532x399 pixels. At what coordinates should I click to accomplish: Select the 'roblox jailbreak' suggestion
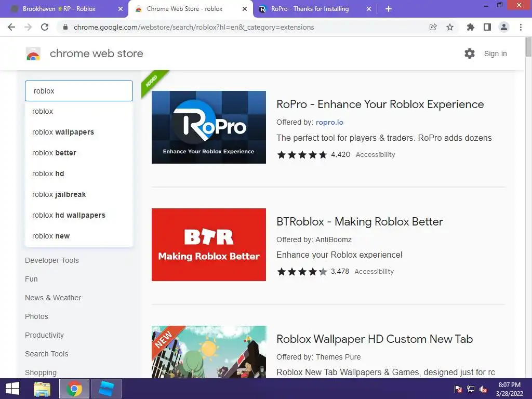[x=79, y=194]
